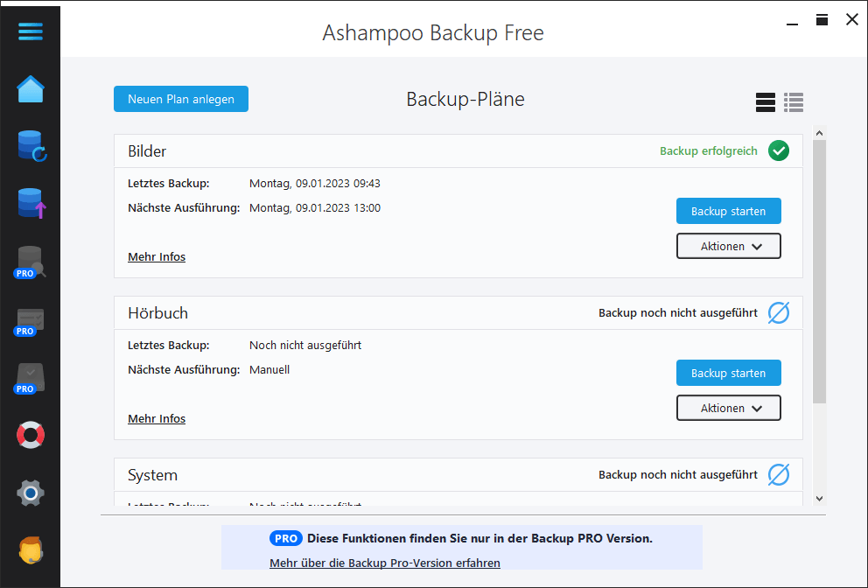Start backup for the Hörbuch plan
Screen dimensions: 868x588
tap(728, 373)
